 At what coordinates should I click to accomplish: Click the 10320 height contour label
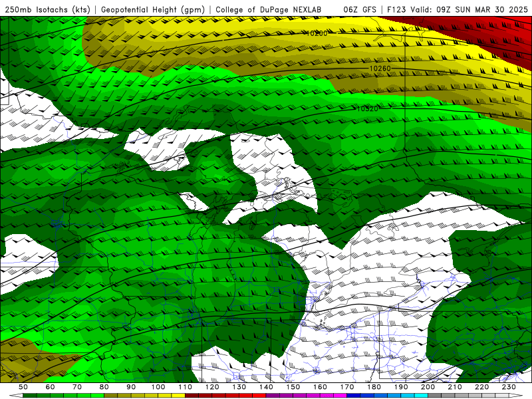click(x=368, y=109)
